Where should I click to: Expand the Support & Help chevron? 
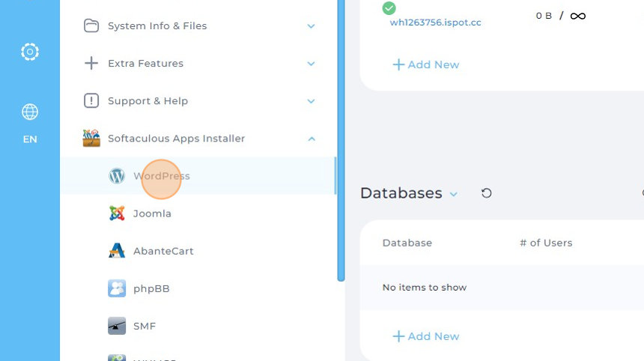click(312, 101)
